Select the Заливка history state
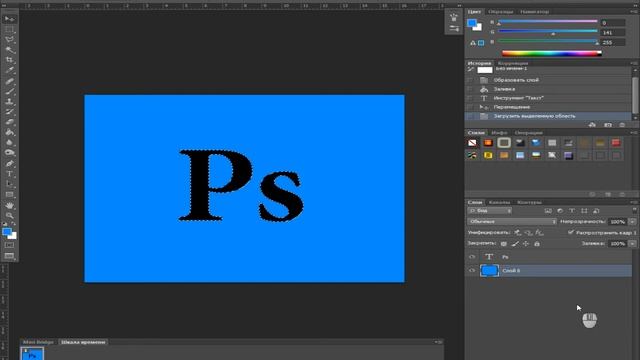The width and height of the screenshot is (640, 360). pyautogui.click(x=548, y=89)
